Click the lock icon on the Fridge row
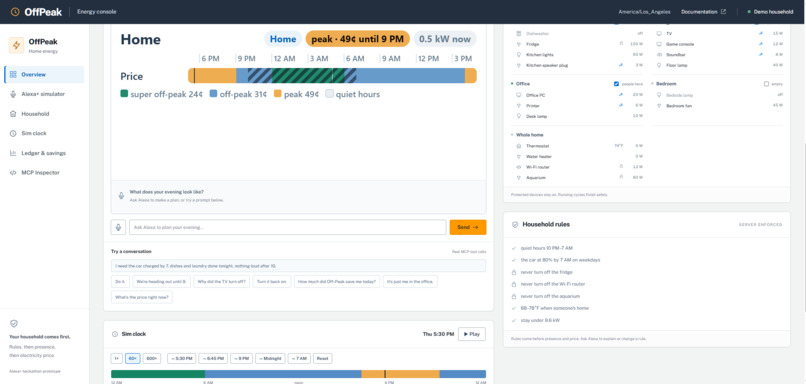This screenshot has width=806, height=384. click(x=621, y=44)
